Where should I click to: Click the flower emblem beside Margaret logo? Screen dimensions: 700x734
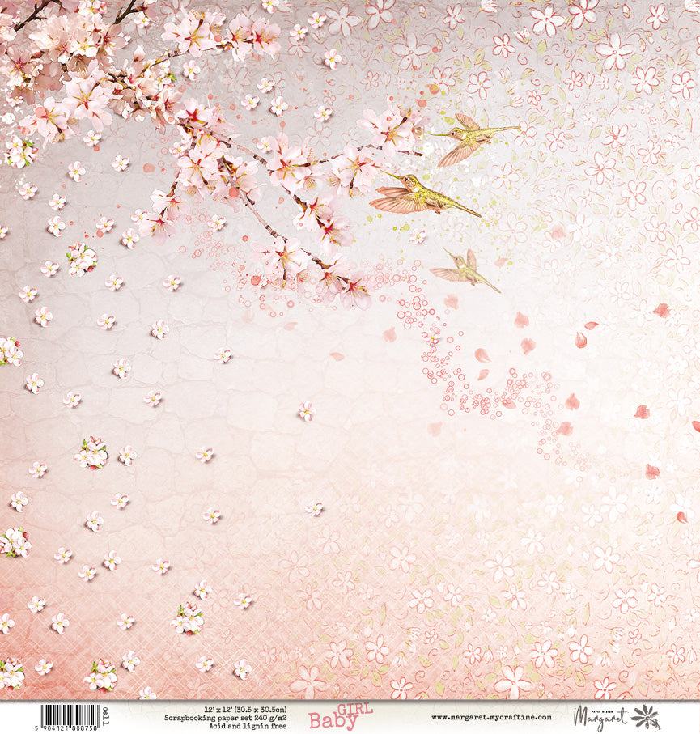pyautogui.click(x=646, y=717)
